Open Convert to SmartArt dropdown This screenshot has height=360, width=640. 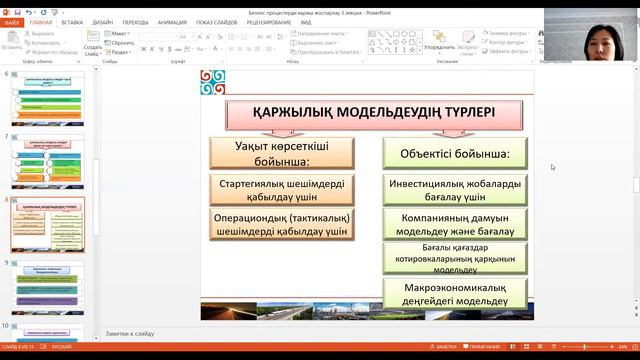[x=326, y=52]
